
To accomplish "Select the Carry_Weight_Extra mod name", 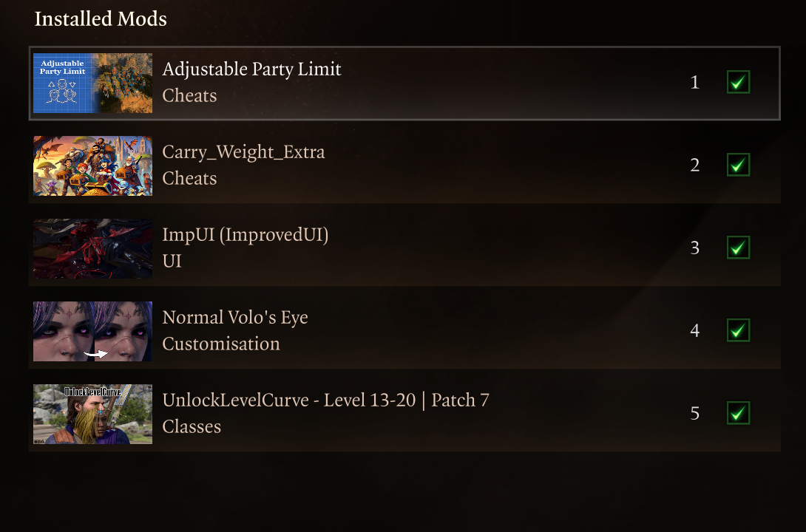I will (243, 152).
